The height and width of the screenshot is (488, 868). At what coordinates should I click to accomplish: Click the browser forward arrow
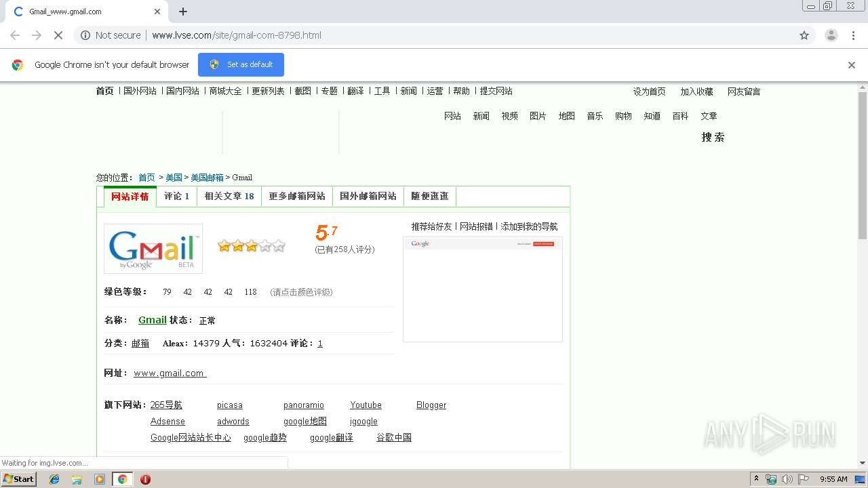point(37,35)
